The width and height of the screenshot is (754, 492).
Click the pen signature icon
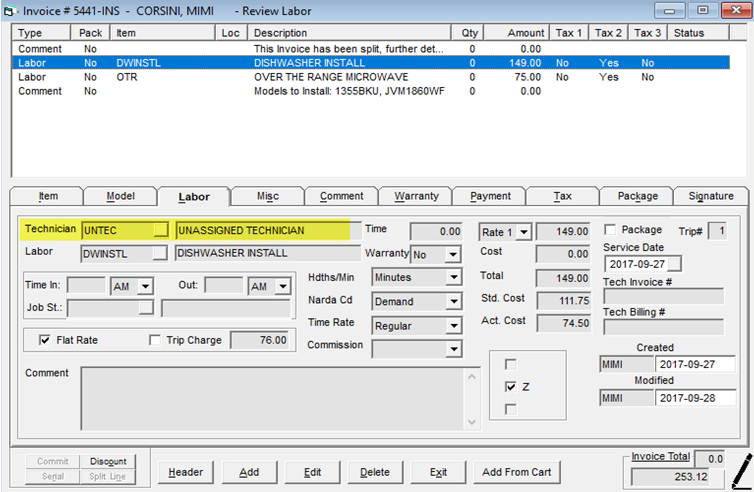tap(742, 471)
